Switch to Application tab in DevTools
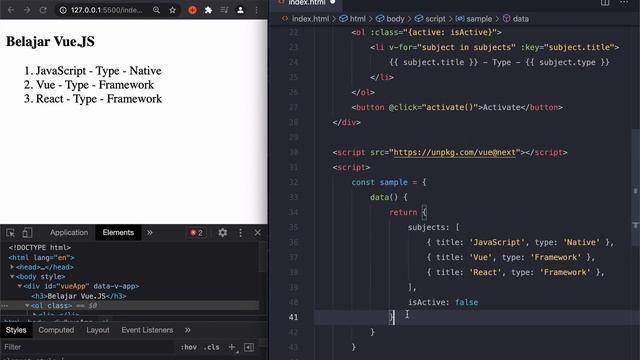The height and width of the screenshot is (360, 640). (x=69, y=232)
